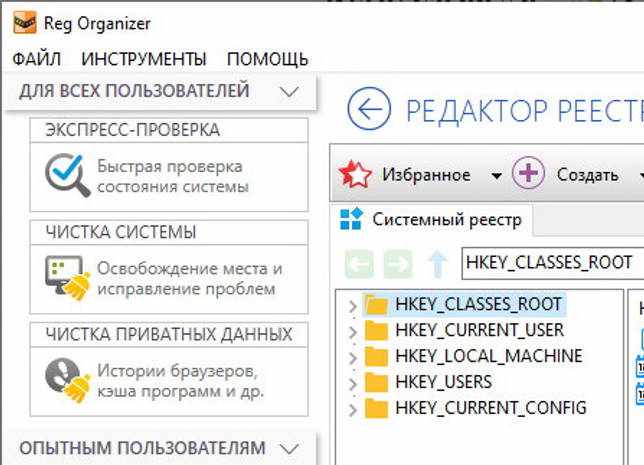Click the registry path address field
Screen dimensions: 644x465
tap(553, 263)
